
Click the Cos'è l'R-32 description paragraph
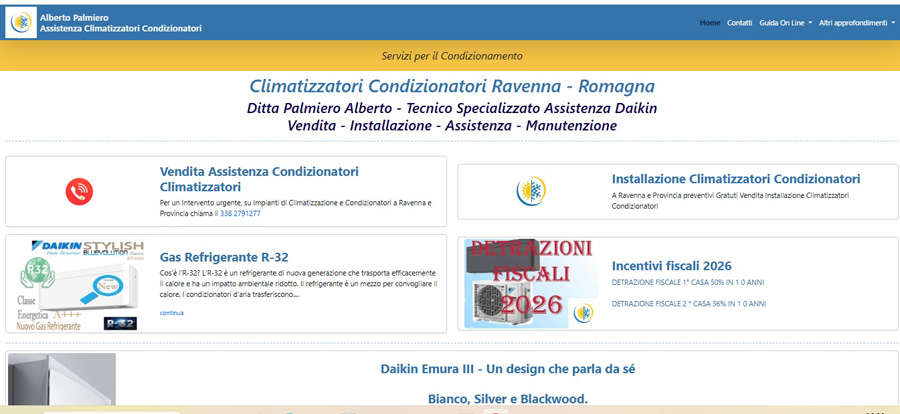click(298, 284)
